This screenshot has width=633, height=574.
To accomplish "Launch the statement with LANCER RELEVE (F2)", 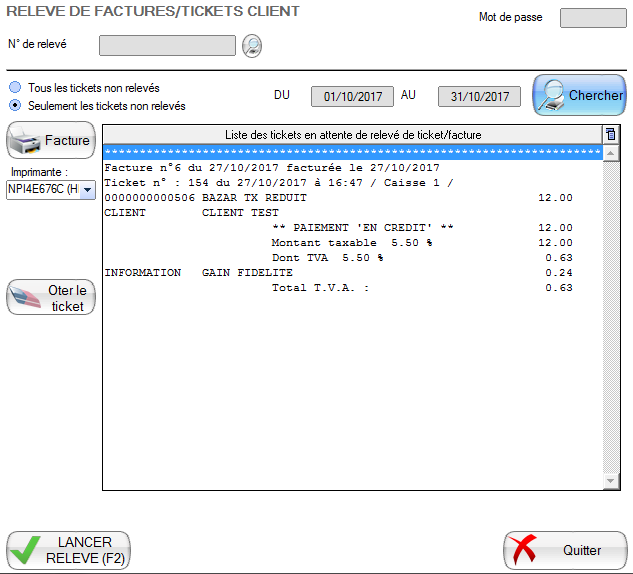I will click(x=68, y=550).
